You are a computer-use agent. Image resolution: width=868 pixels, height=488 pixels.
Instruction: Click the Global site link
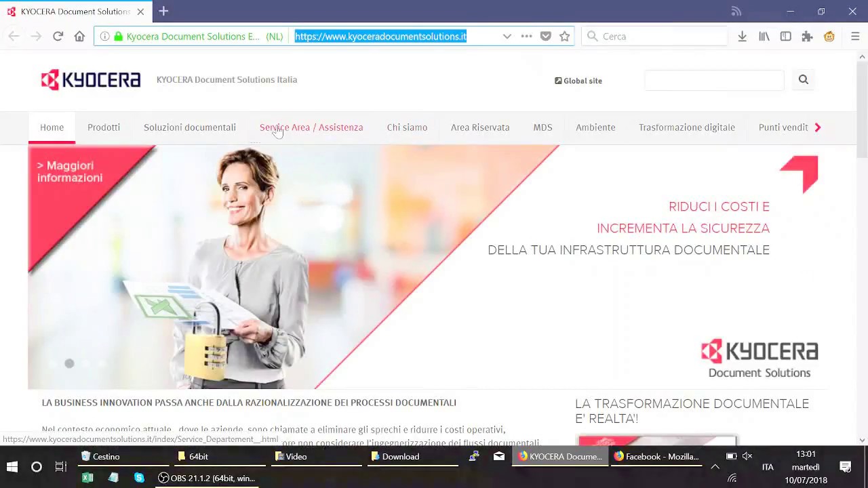coord(578,81)
